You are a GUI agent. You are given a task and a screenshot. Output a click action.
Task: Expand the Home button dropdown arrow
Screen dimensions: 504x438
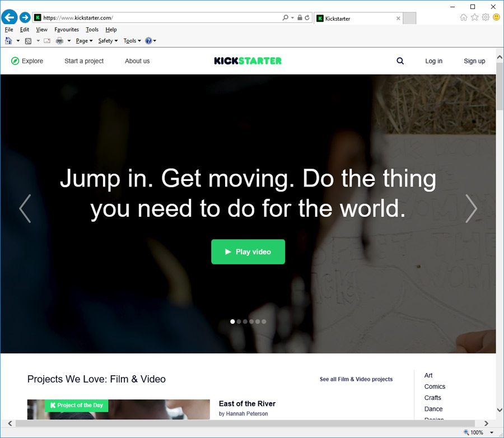pos(18,41)
